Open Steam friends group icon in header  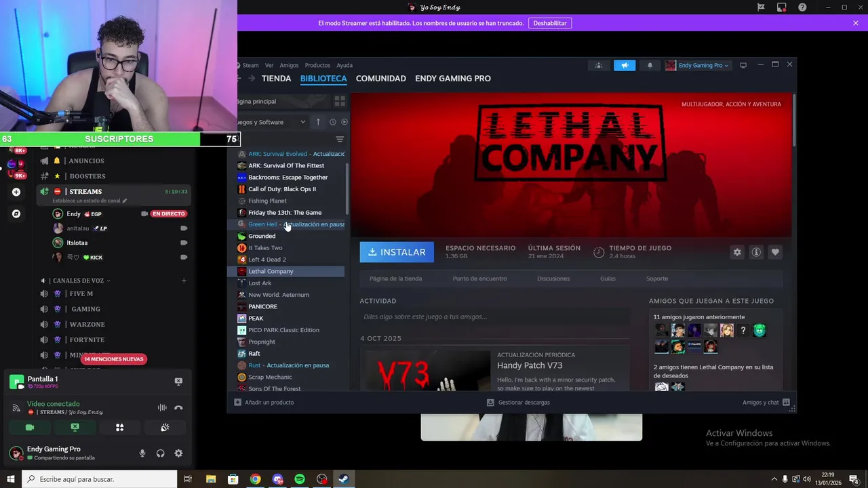coord(598,66)
